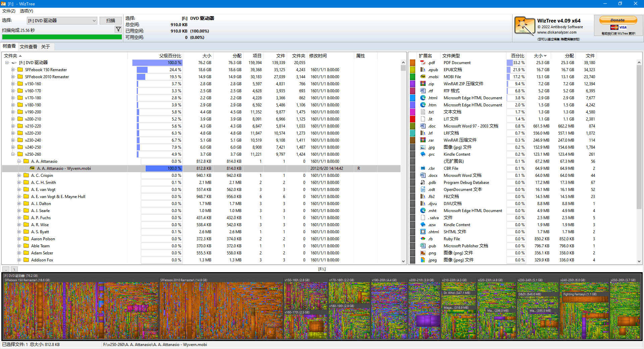Switch to the 树查看 tab
Screen dimensions: 644x349
point(9,46)
